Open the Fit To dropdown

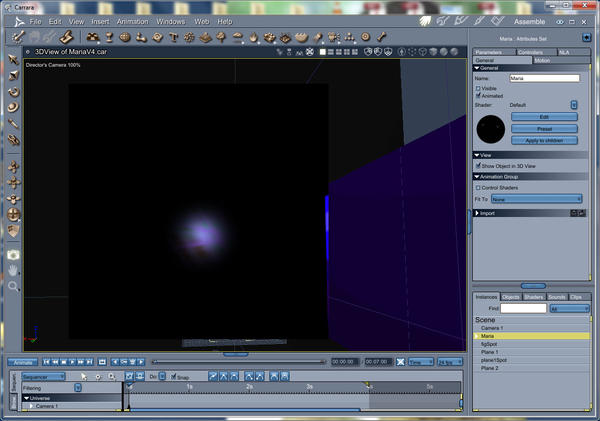536,199
